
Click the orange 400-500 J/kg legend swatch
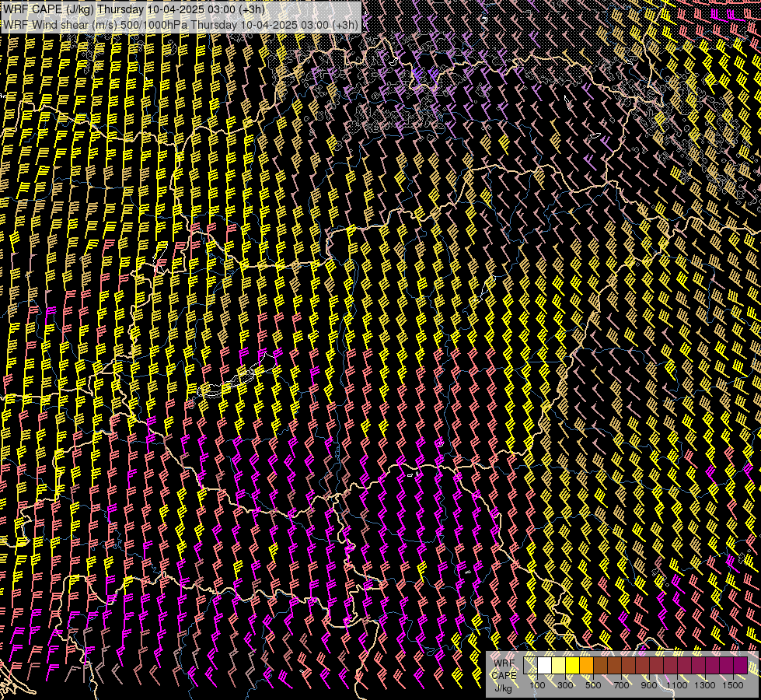tap(586, 665)
